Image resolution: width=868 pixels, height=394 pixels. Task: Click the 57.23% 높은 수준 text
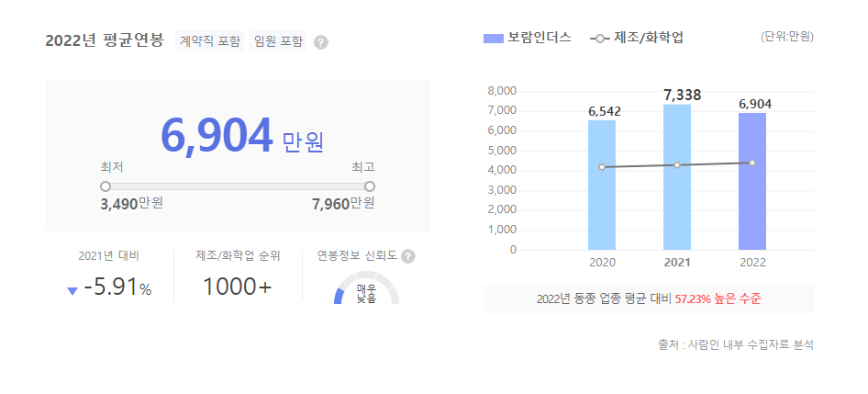(x=718, y=299)
